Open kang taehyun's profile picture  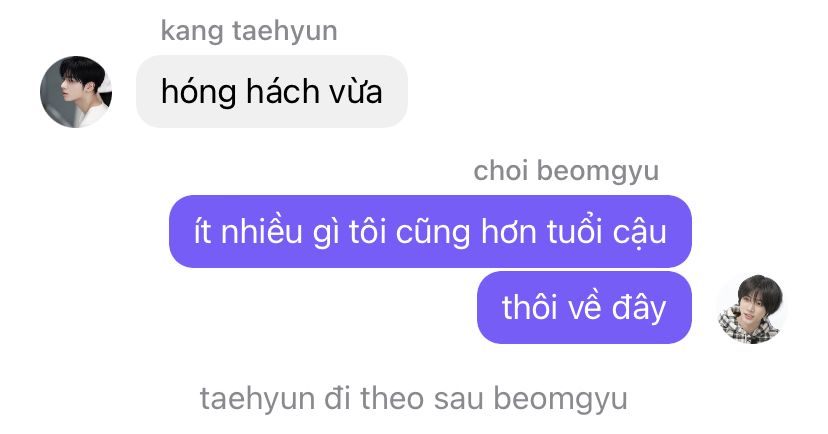[76, 91]
